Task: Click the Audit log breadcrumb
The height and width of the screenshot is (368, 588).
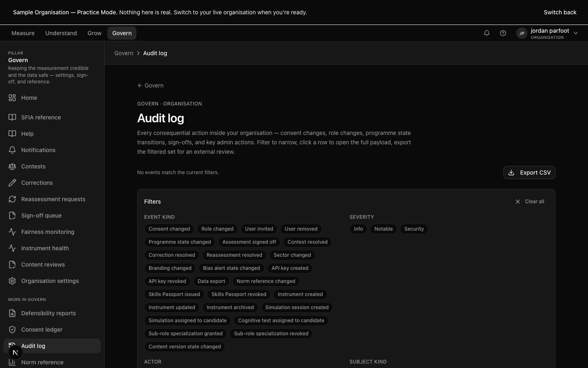Action: 155,53
